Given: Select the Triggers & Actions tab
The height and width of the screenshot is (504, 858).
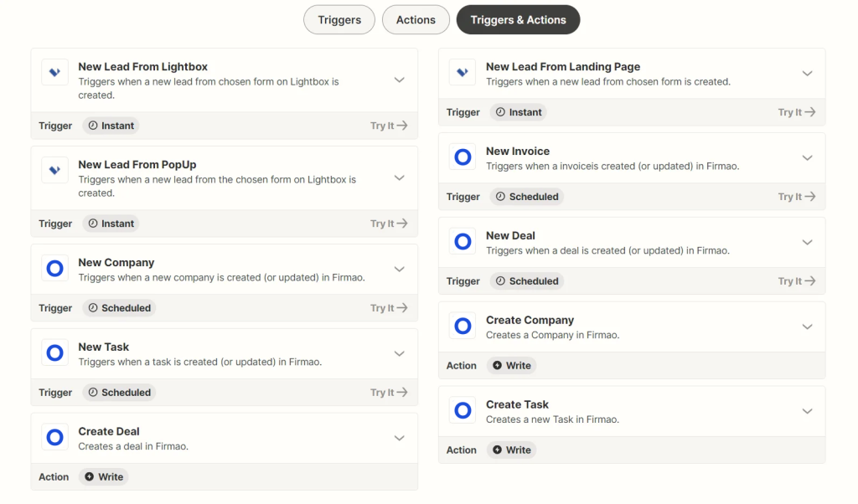Looking at the screenshot, I should tap(518, 20).
